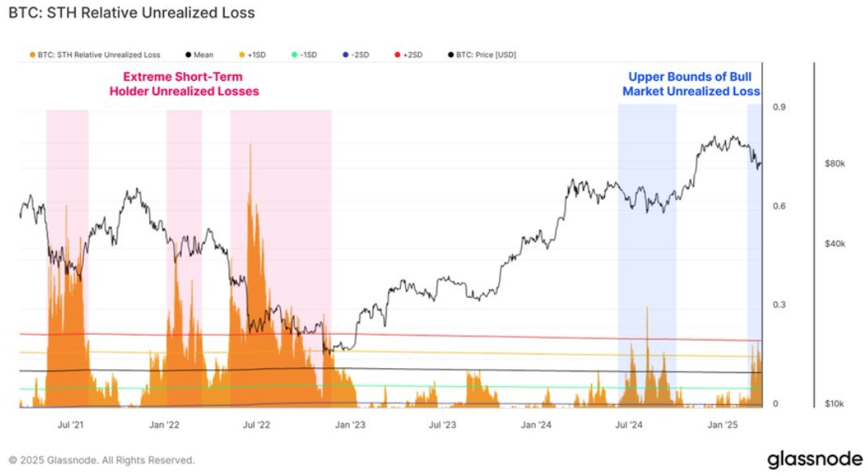868x476 pixels.
Task: Click the Jan '23 x-axis label
Action: point(351,425)
